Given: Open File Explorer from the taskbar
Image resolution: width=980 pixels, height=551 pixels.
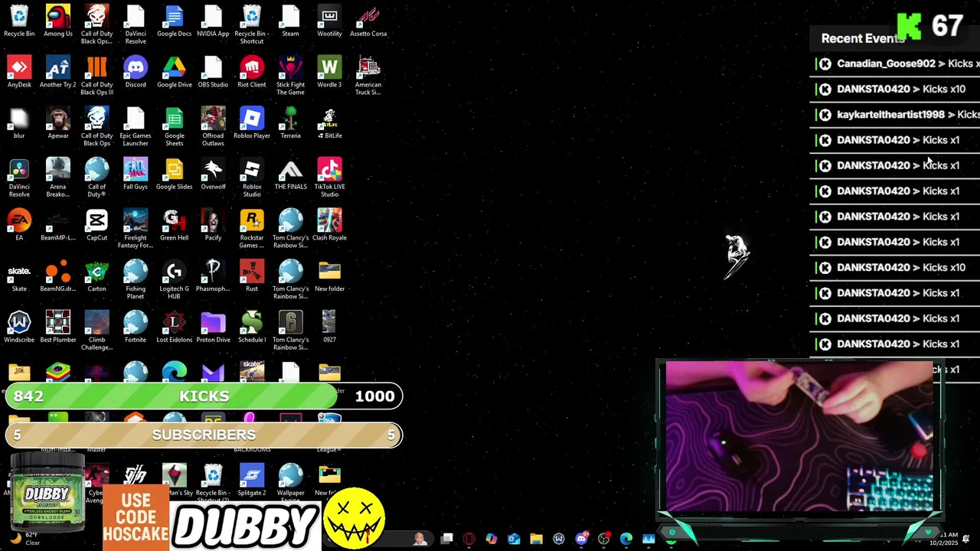Looking at the screenshot, I should 536,539.
